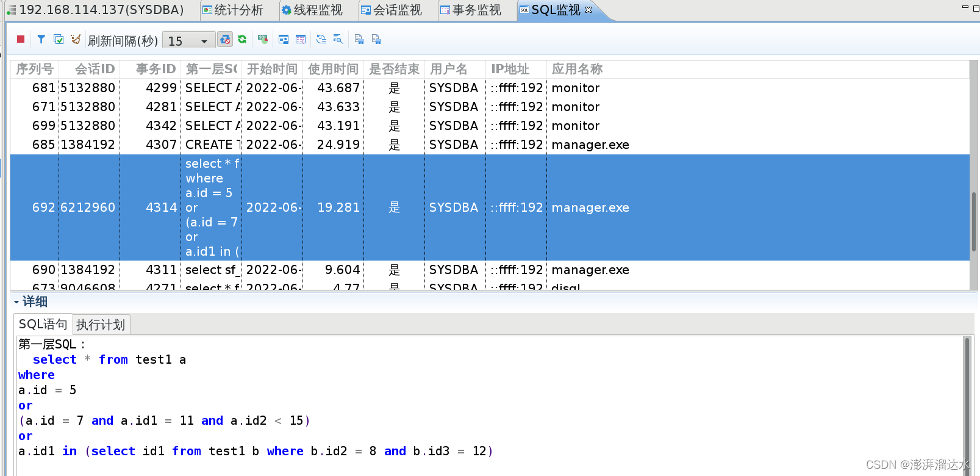Click the green refresh arrows icon
This screenshot has width=980, height=476.
coord(242,40)
